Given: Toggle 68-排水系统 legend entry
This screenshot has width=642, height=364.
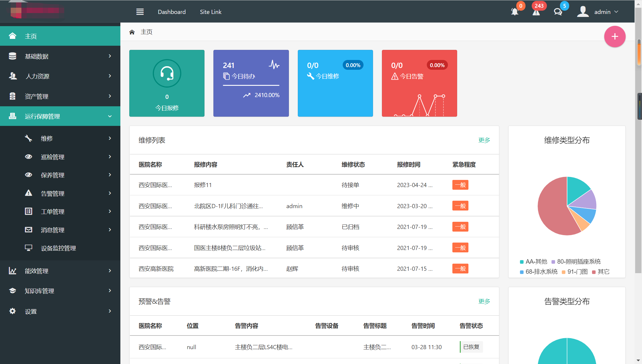Looking at the screenshot, I should 539,272.
